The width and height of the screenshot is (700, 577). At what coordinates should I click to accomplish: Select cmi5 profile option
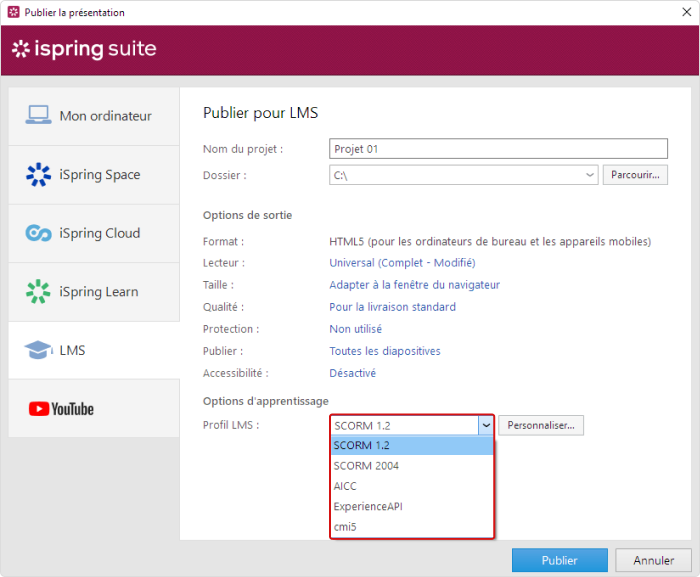(412, 527)
